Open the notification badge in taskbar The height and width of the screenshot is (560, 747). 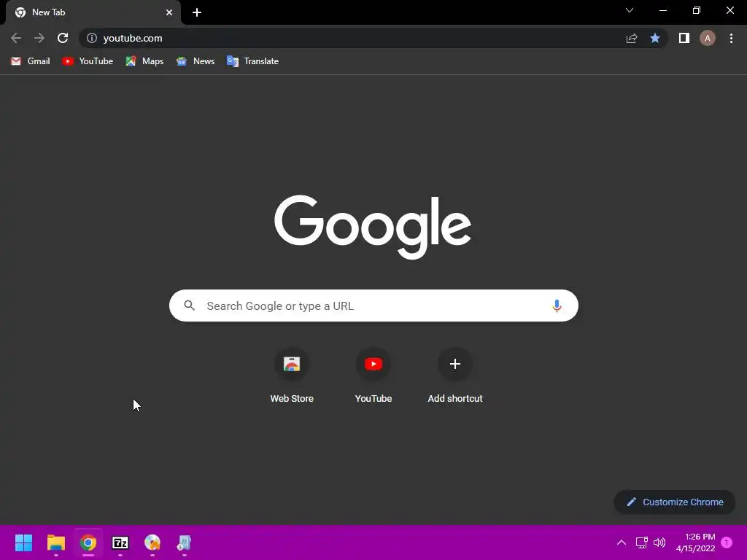coord(727,542)
